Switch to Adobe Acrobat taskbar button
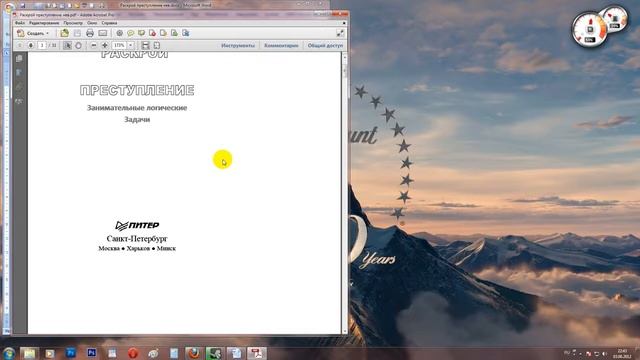The image size is (640, 360). click(256, 353)
